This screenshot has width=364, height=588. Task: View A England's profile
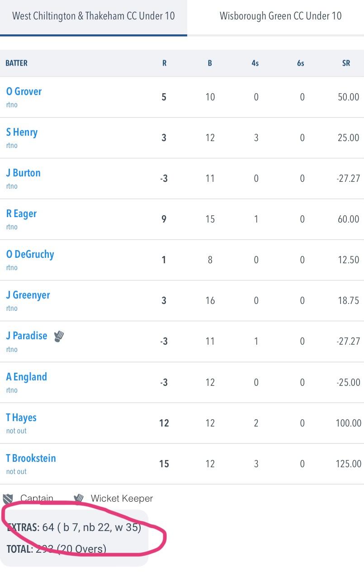(27, 377)
